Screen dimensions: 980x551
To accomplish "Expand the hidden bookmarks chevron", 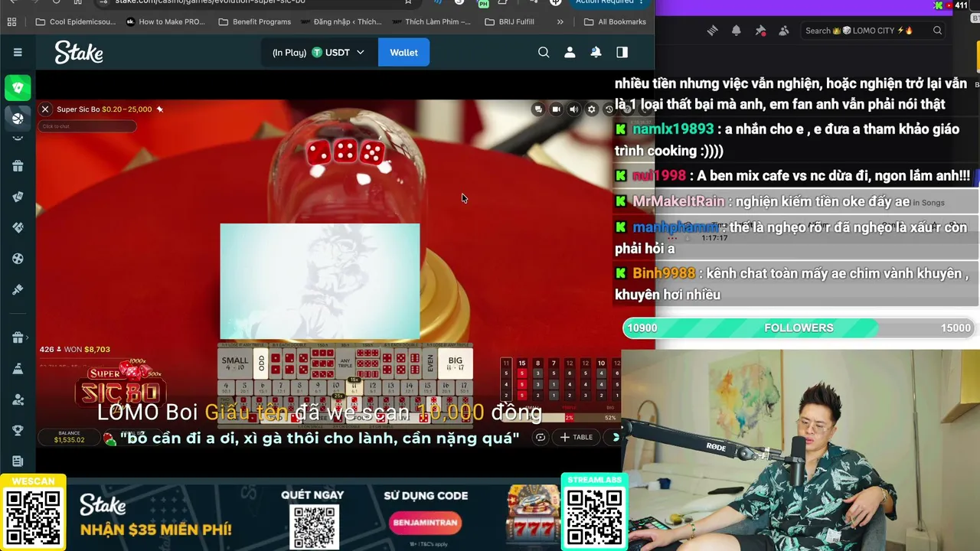I will pos(560,21).
